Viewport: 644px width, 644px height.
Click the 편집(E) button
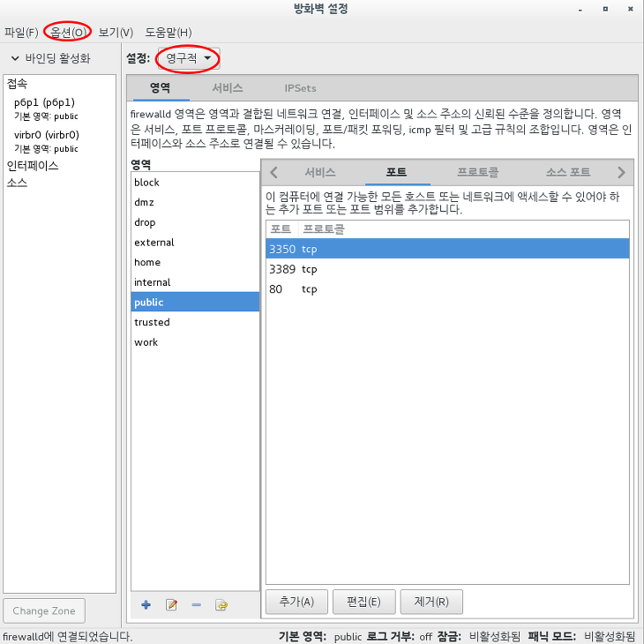pyautogui.click(x=363, y=602)
